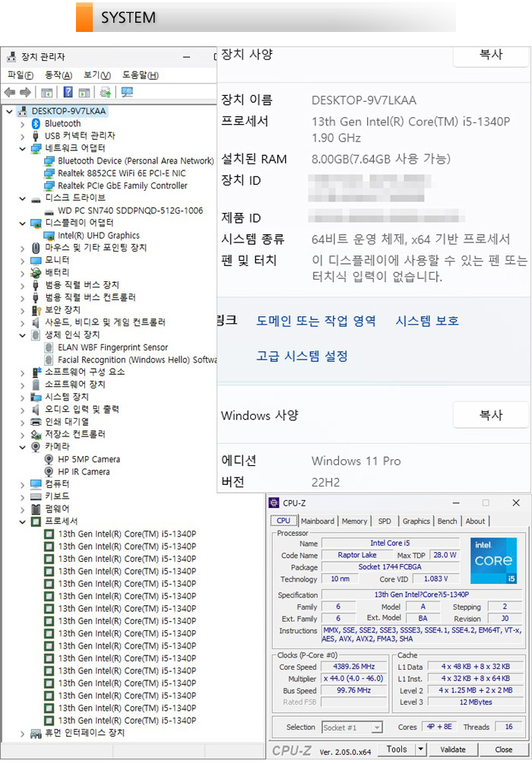Switch to the Memory tab in CPU-Z
The image size is (532, 764).
(x=354, y=521)
